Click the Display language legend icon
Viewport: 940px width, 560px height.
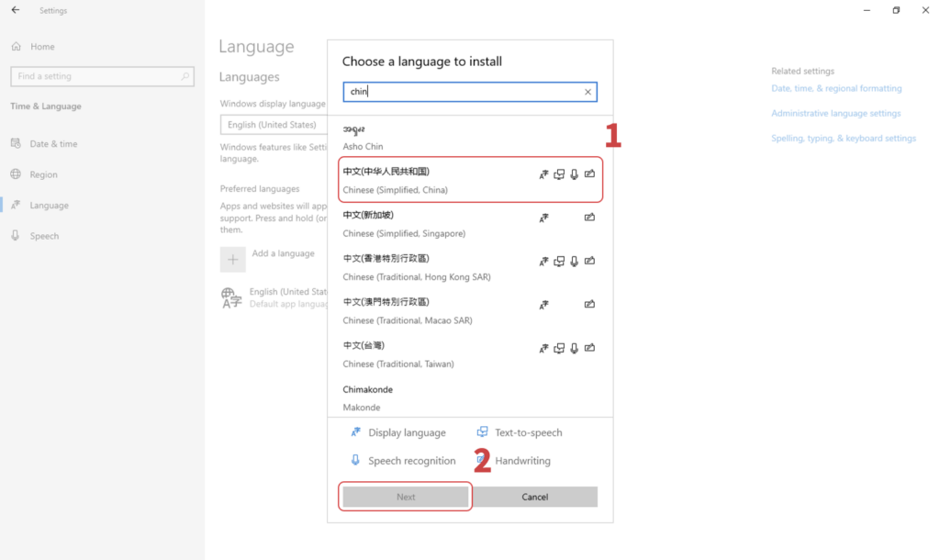click(x=355, y=431)
